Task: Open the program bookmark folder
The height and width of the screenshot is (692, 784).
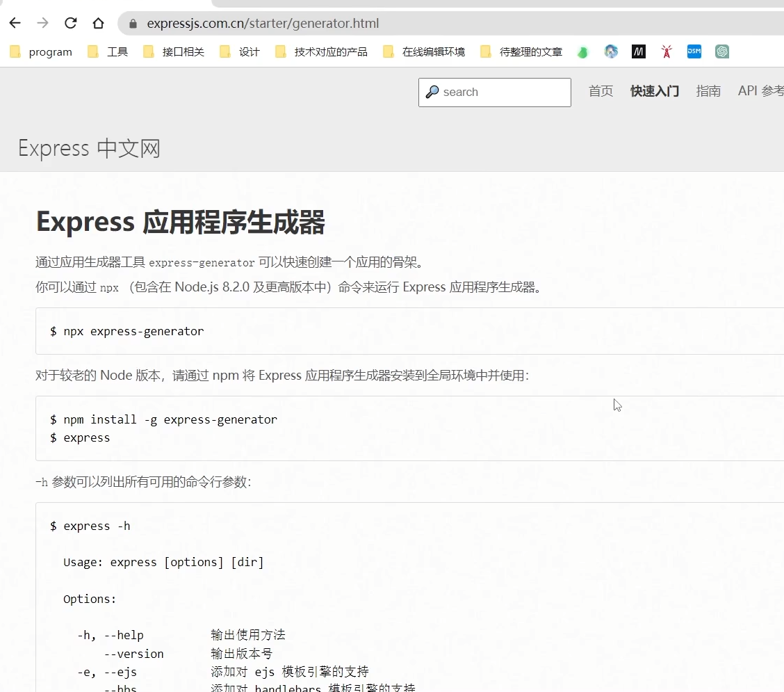Action: [x=41, y=51]
